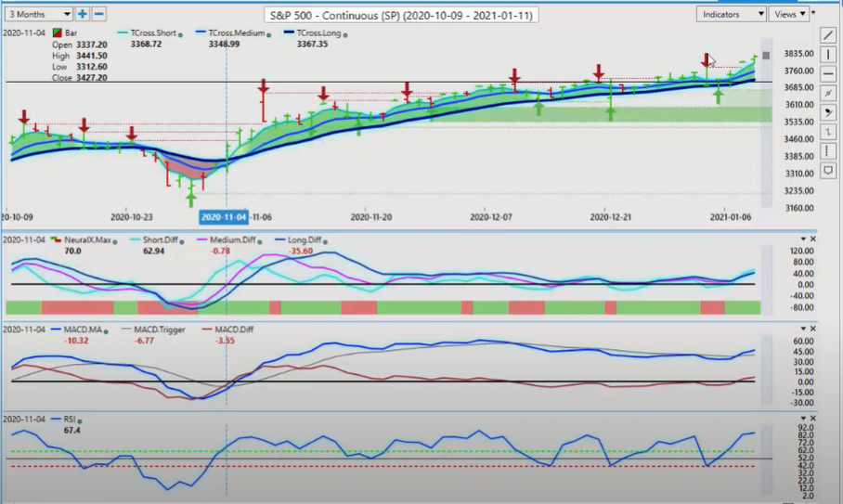Screen dimensions: 843x504
Task: Click the price scale vertical scrollbar handle
Action: pos(766,56)
